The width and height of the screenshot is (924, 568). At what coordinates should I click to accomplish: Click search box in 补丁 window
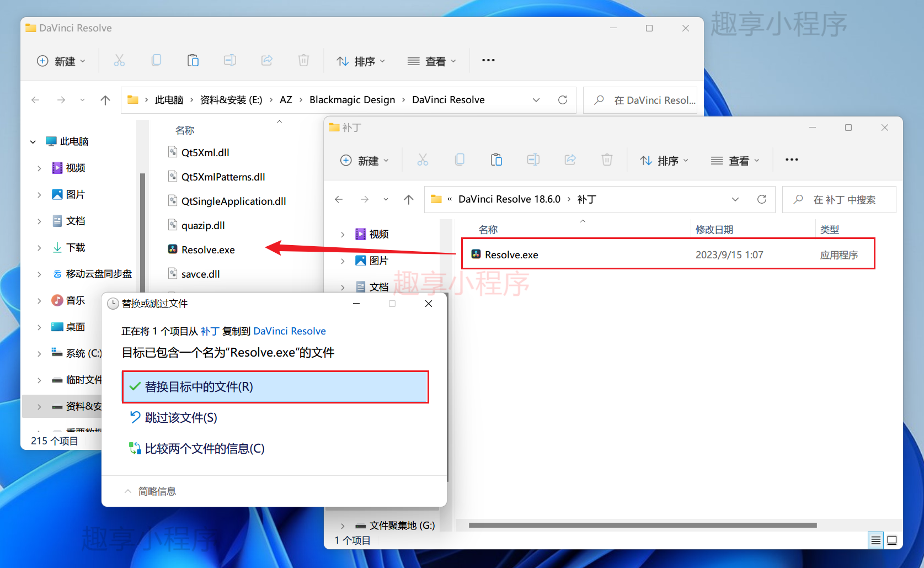839,199
